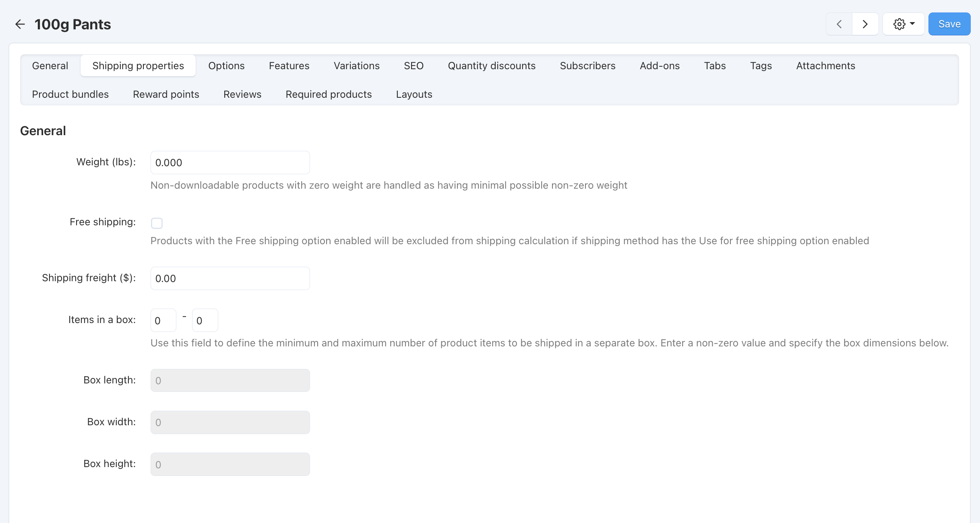Viewport: 980px width, 523px height.
Task: Open the Reward points tab
Action: pyautogui.click(x=166, y=94)
